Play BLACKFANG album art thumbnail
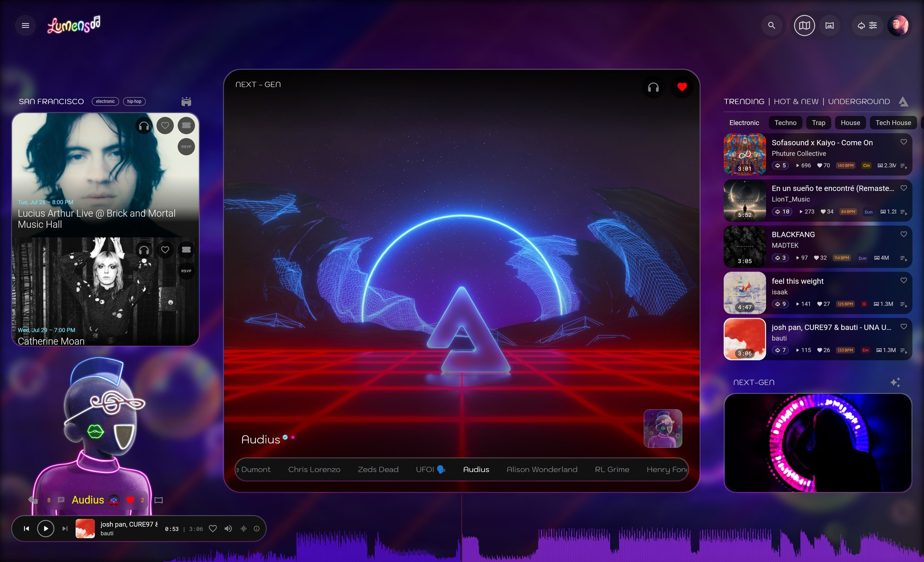 pos(745,247)
